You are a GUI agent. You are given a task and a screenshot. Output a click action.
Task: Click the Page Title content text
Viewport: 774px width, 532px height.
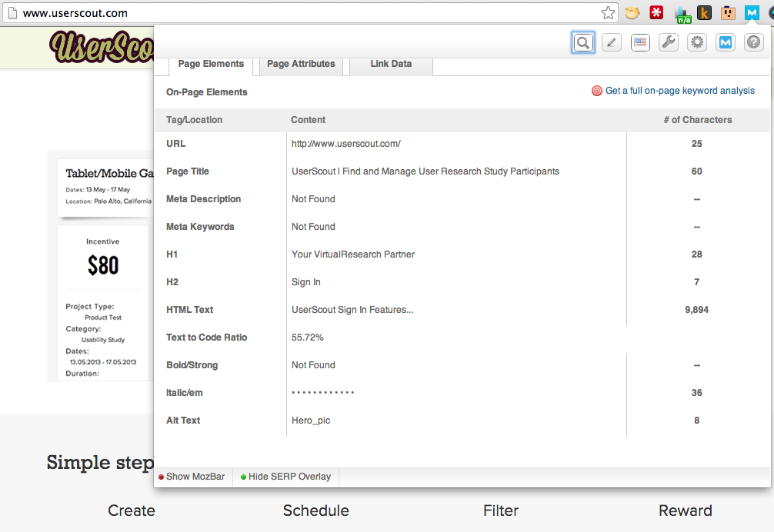click(425, 171)
